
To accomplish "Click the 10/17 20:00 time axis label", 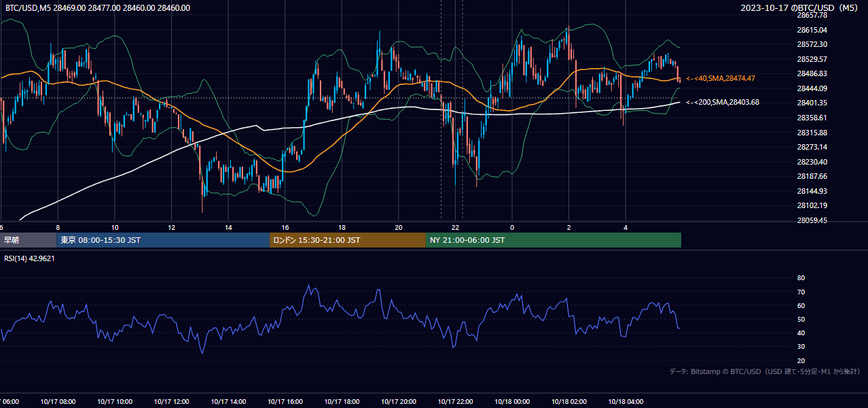I will click(399, 402).
